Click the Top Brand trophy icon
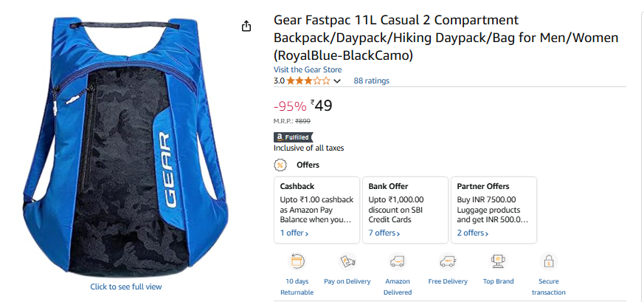The height and width of the screenshot is (302, 644). point(498,261)
